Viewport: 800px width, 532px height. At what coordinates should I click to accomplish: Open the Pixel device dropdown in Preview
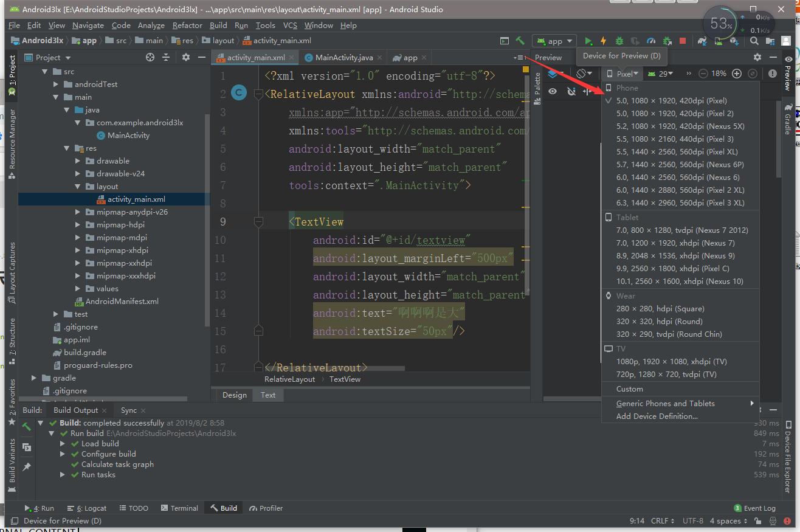(x=623, y=74)
